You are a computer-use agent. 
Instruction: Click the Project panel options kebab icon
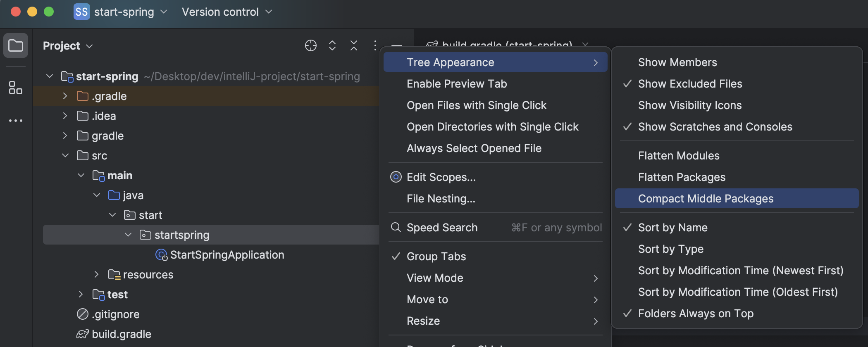(375, 45)
